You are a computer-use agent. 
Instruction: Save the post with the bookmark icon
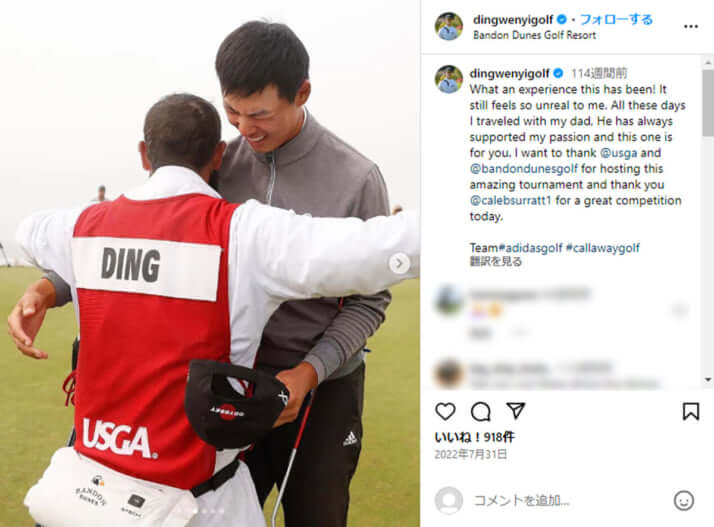[x=691, y=411]
